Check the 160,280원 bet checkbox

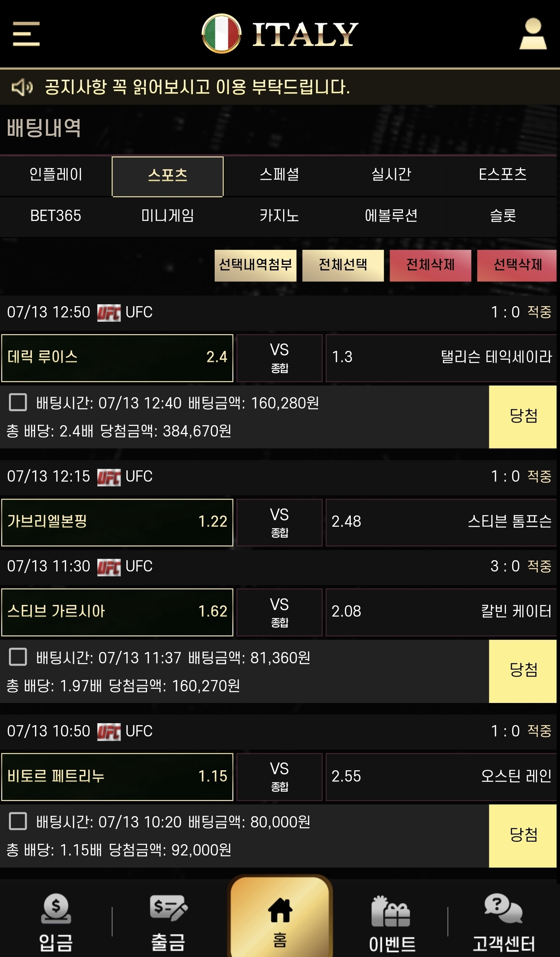[18, 402]
